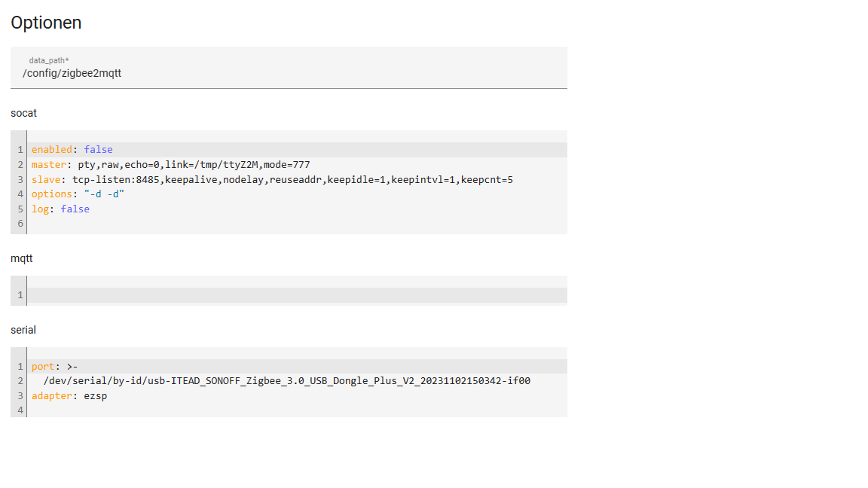Click the 'enabled: false' line in socat editor
This screenshot has height=488, width=868.
[72, 150]
